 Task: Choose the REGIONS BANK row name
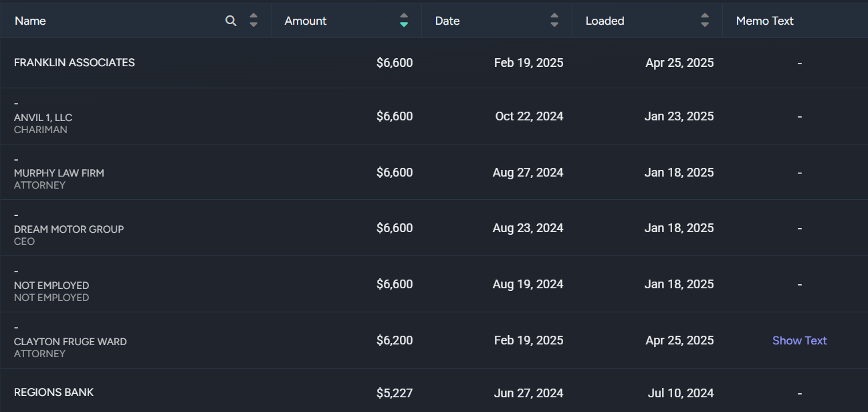tap(53, 392)
